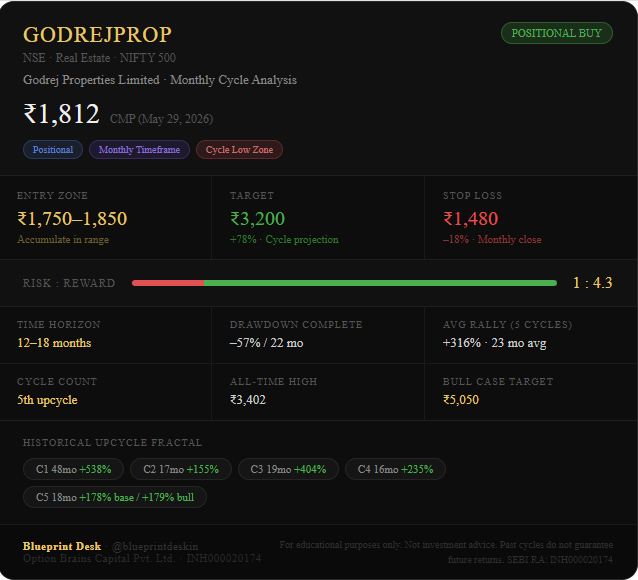Click the AVG RALLY (5 CYCLES) label
The height and width of the screenshot is (580, 638).
pyautogui.click(x=507, y=325)
